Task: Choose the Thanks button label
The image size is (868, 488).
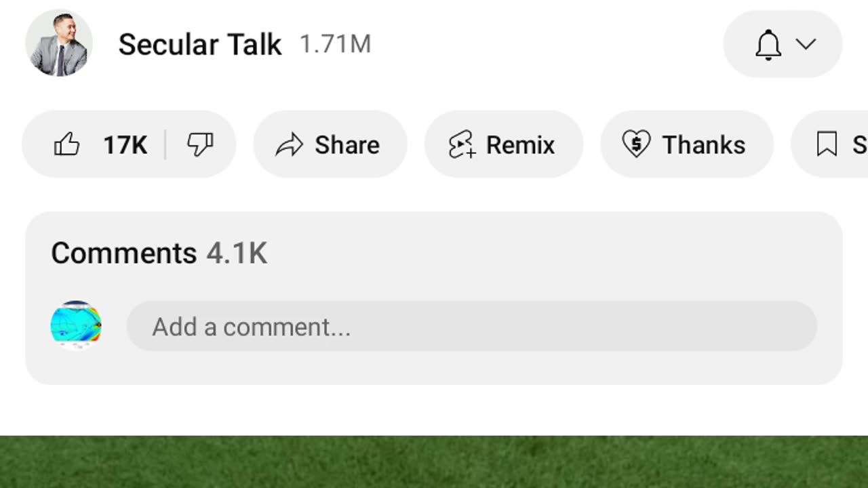Action: 703,145
